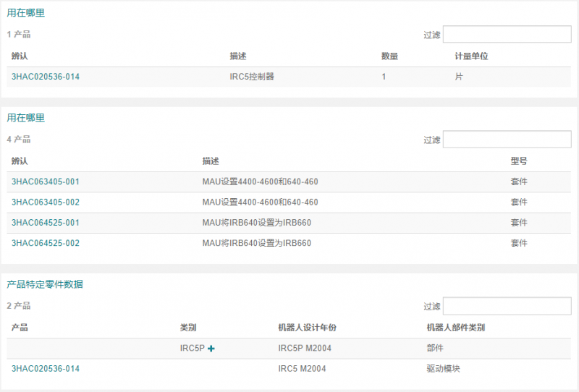Click 辨认 header in the 1 产品 table

coord(20,56)
